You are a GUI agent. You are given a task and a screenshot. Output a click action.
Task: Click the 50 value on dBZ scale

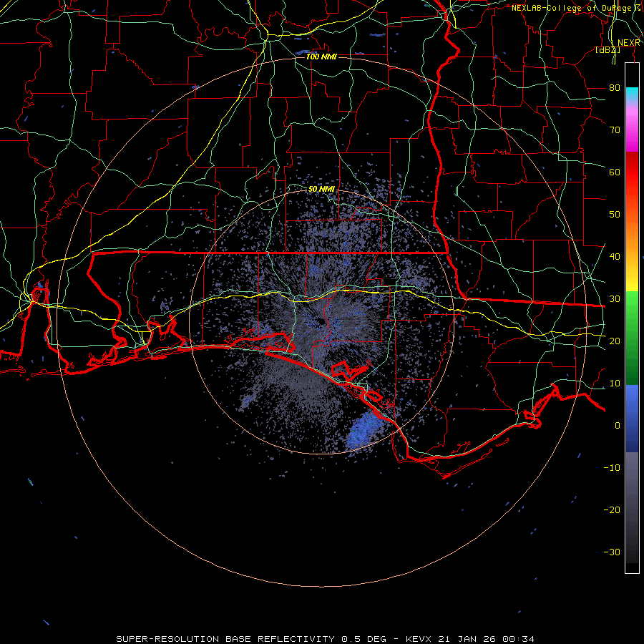coord(615,215)
